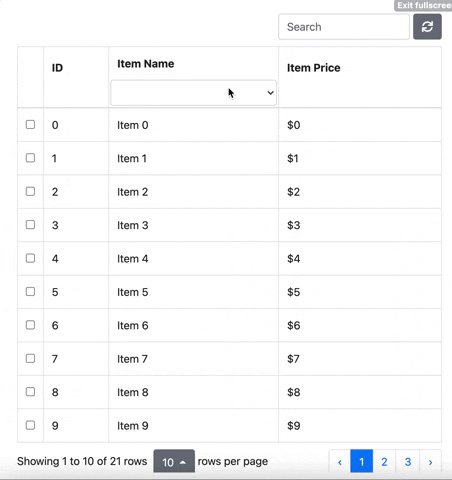The height and width of the screenshot is (480, 452).
Task: Check the box beside Item 7
Action: coord(30,358)
